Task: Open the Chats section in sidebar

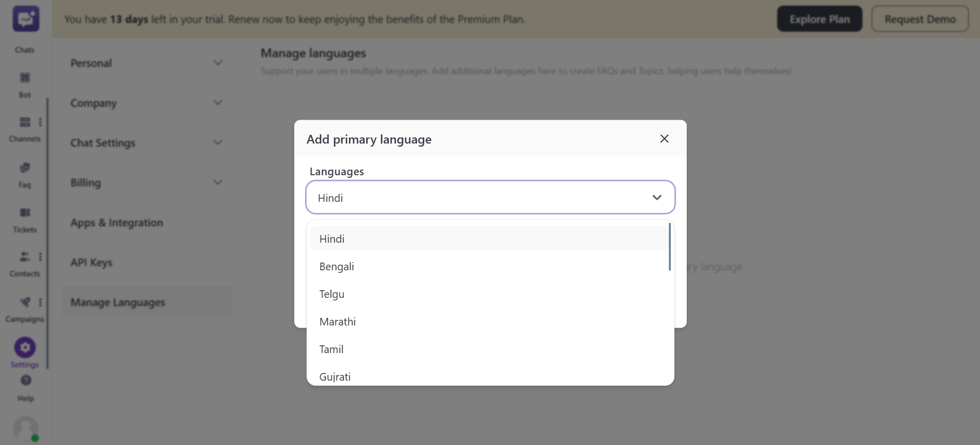Action: (x=25, y=31)
